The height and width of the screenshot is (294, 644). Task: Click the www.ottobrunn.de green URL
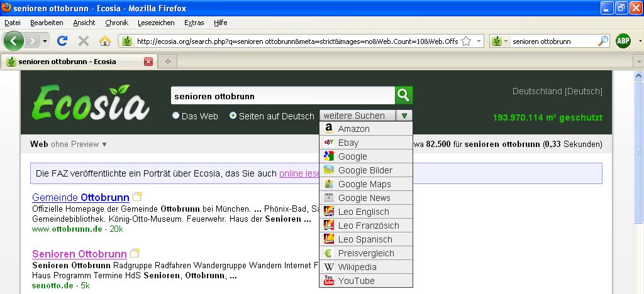pos(67,229)
